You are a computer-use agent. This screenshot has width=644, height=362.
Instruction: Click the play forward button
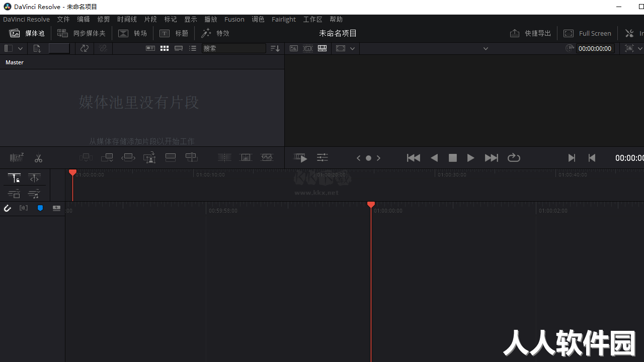pos(470,158)
